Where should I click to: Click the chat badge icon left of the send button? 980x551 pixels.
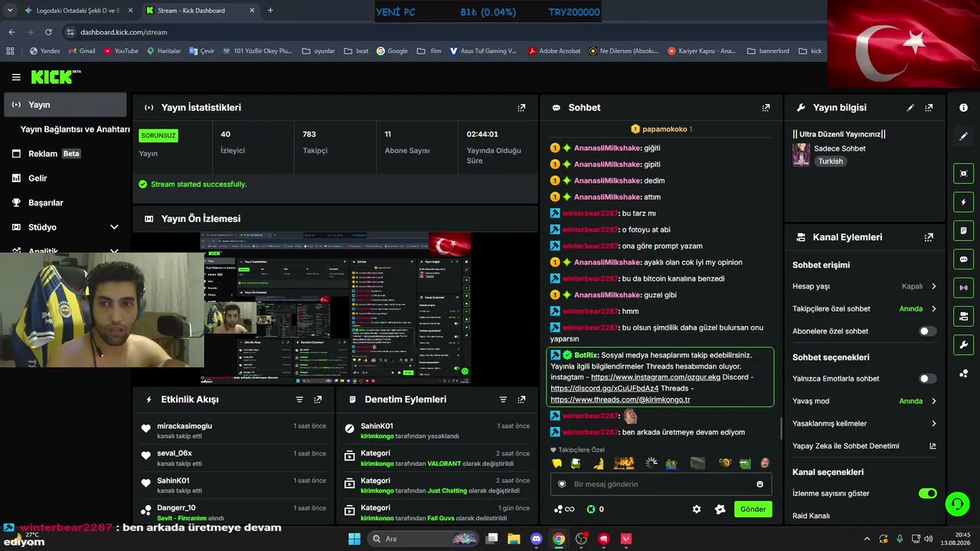(x=720, y=509)
